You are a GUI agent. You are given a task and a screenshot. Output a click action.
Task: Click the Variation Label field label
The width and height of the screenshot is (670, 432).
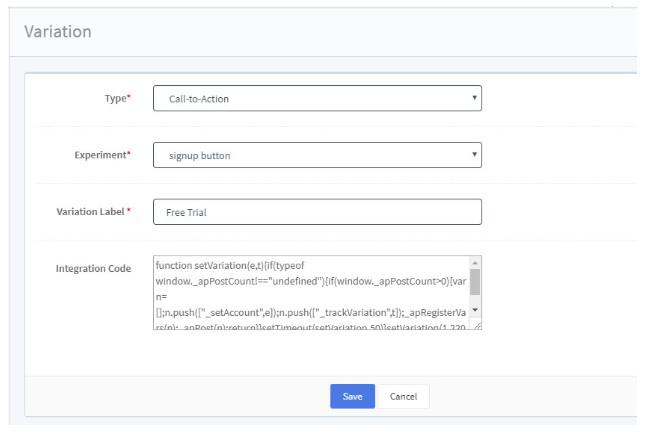[90, 212]
